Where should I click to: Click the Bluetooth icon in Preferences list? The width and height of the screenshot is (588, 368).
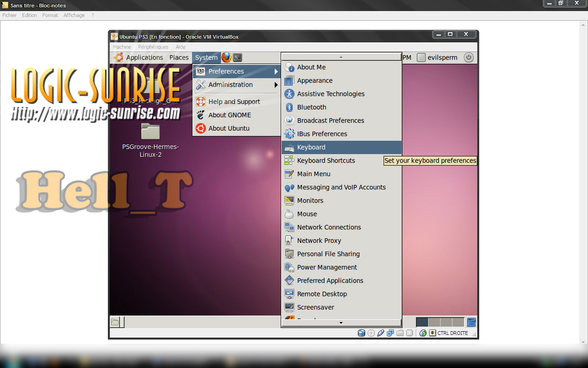(289, 107)
